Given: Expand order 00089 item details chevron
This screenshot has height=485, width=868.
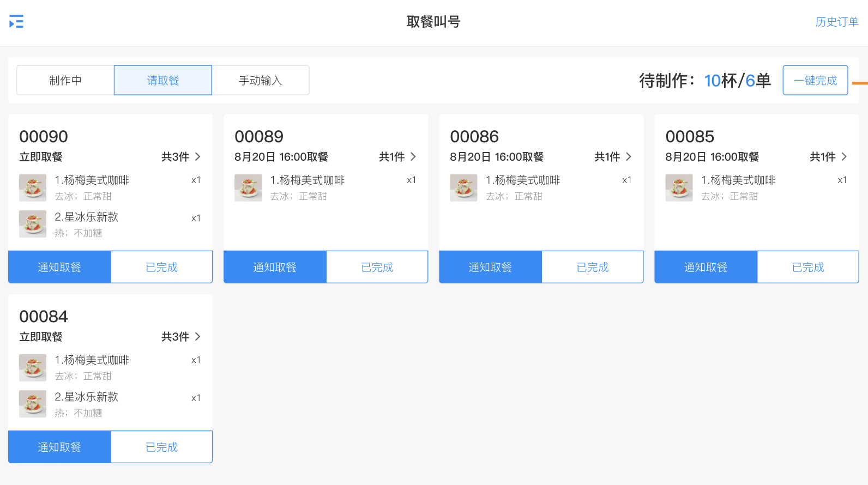Looking at the screenshot, I should 413,157.
